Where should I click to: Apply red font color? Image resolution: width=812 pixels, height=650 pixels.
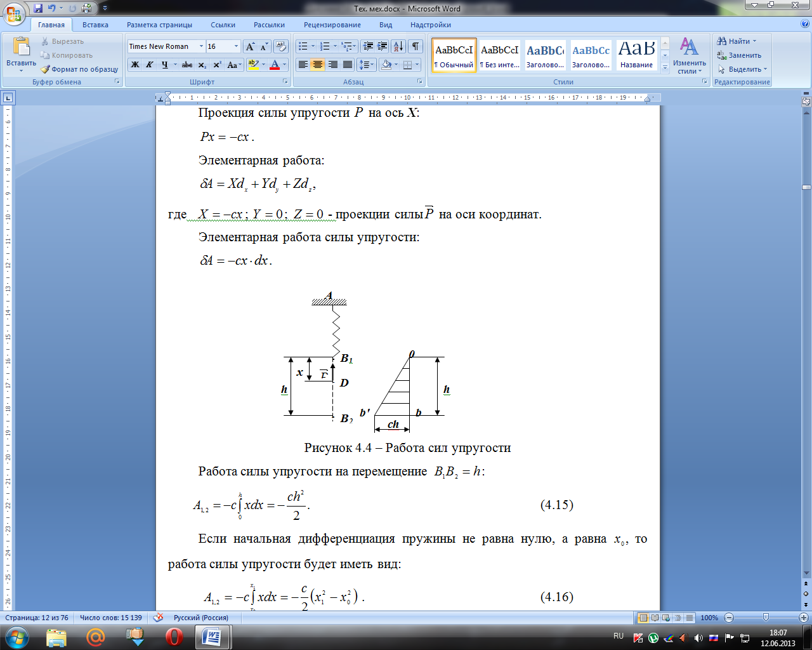[275, 65]
